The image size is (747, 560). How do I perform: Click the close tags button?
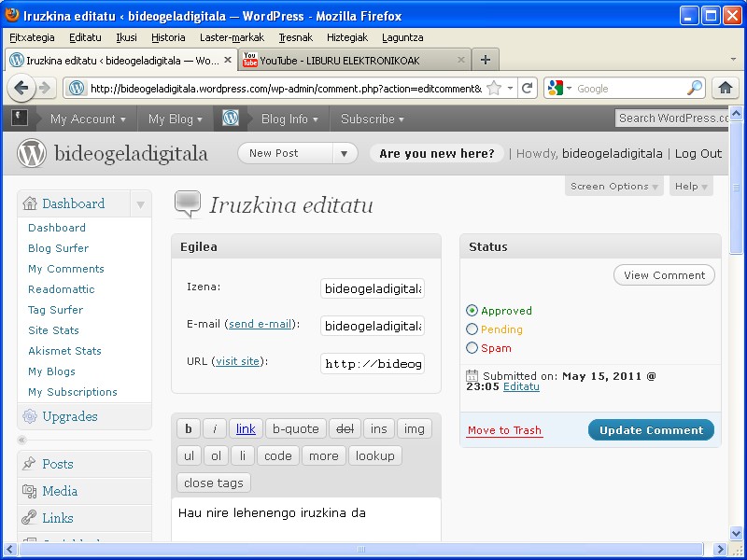(x=214, y=483)
